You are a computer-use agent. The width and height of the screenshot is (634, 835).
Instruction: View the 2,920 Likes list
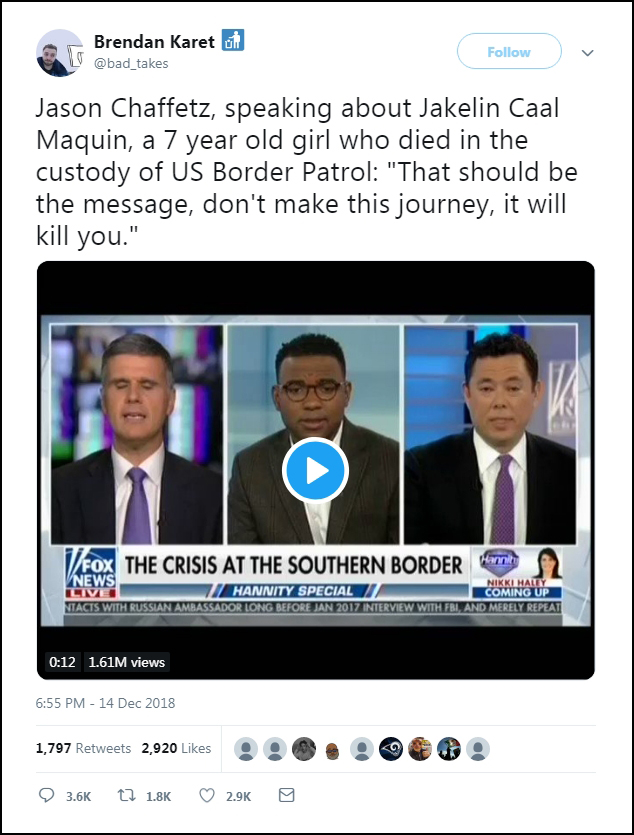176,748
